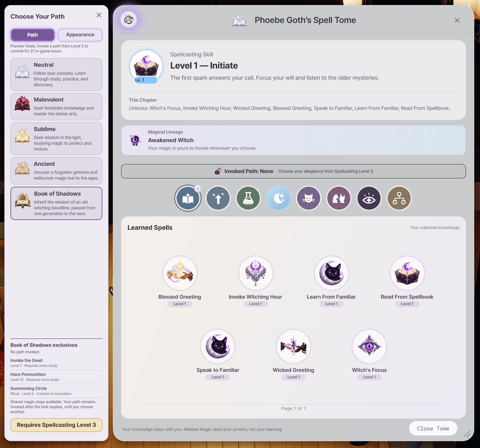Click the tome window resize grip

pos(467,434)
